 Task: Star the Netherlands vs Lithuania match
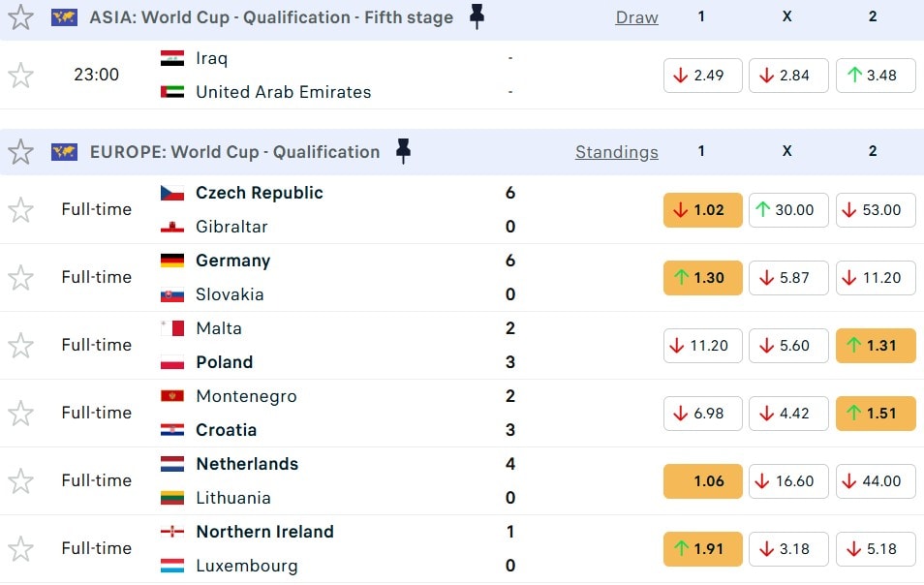[x=20, y=480]
